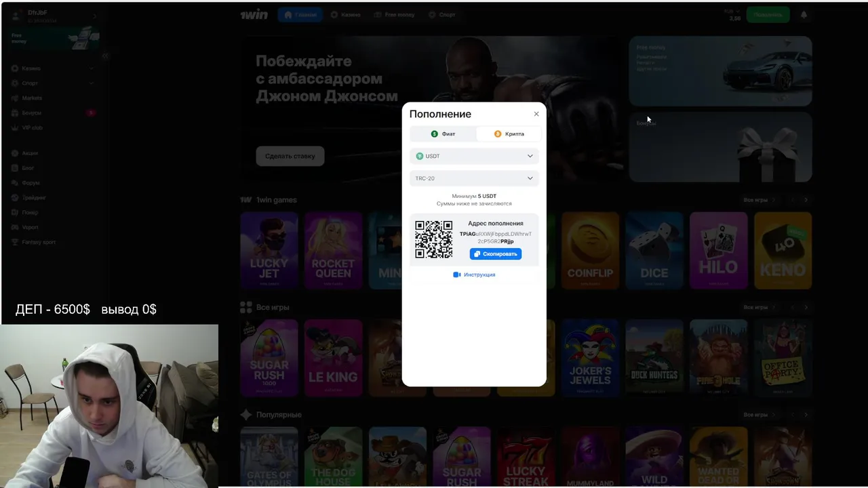Open the DfrJbF profile arrow
The width and height of the screenshot is (868, 488).
94,16
